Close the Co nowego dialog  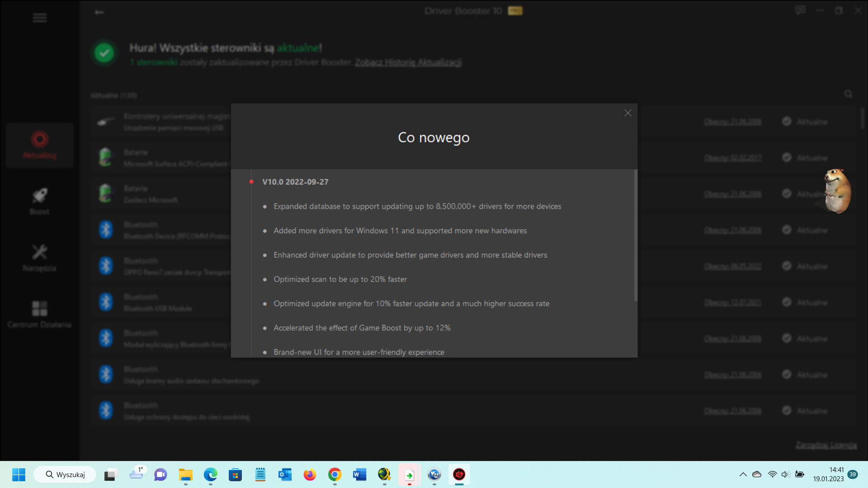tap(627, 113)
